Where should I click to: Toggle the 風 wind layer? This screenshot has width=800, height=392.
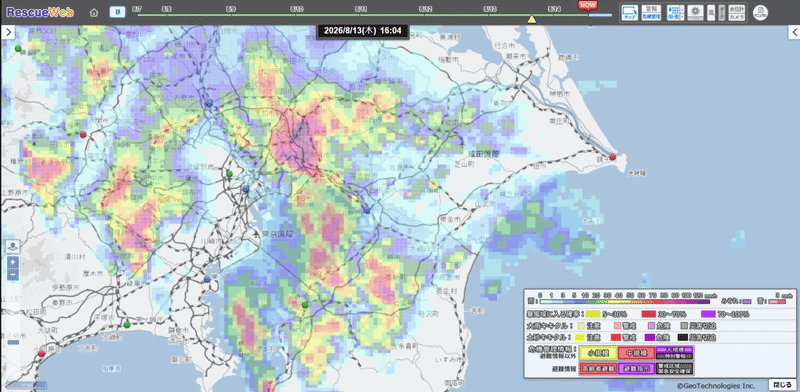(x=711, y=13)
